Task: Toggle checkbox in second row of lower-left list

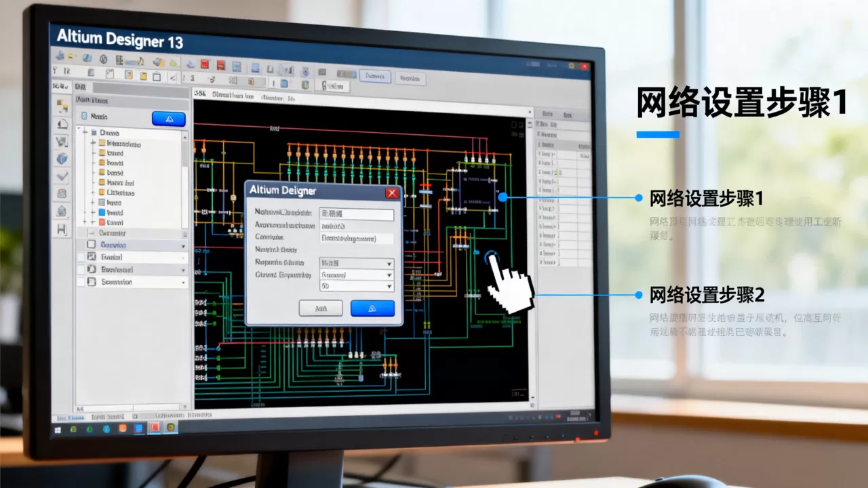Action: (81, 257)
